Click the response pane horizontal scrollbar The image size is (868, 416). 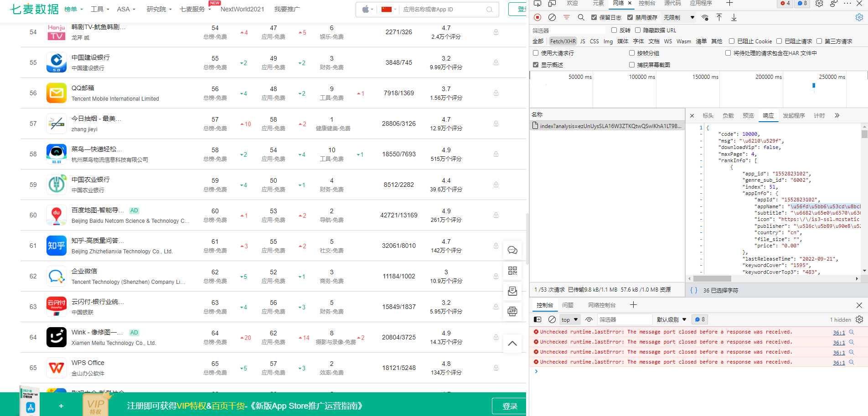pyautogui.click(x=712, y=278)
